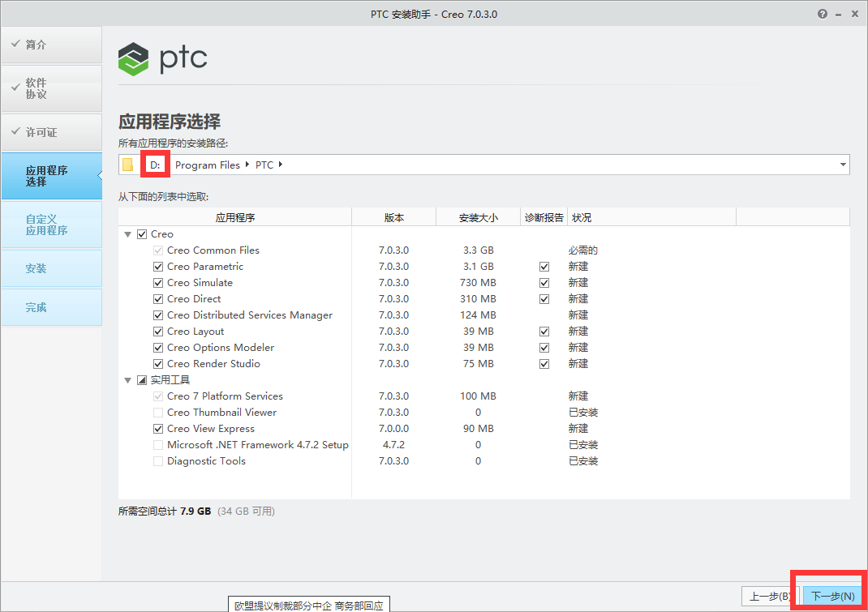The width and height of the screenshot is (868, 612).
Task: Uncheck Creo Direct
Action: 157,298
